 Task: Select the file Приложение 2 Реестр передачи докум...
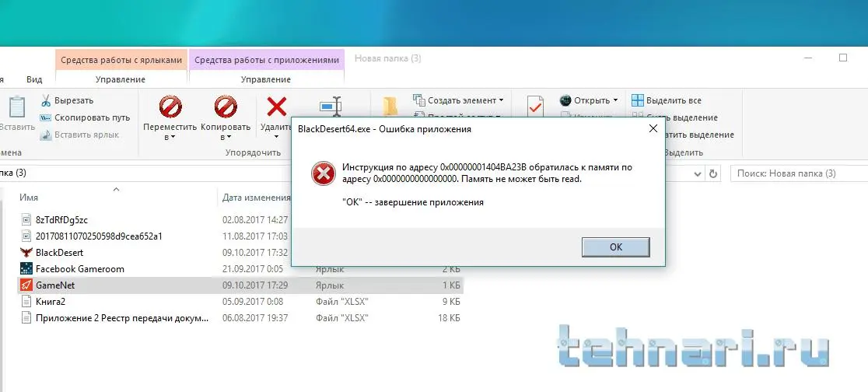[x=122, y=318]
